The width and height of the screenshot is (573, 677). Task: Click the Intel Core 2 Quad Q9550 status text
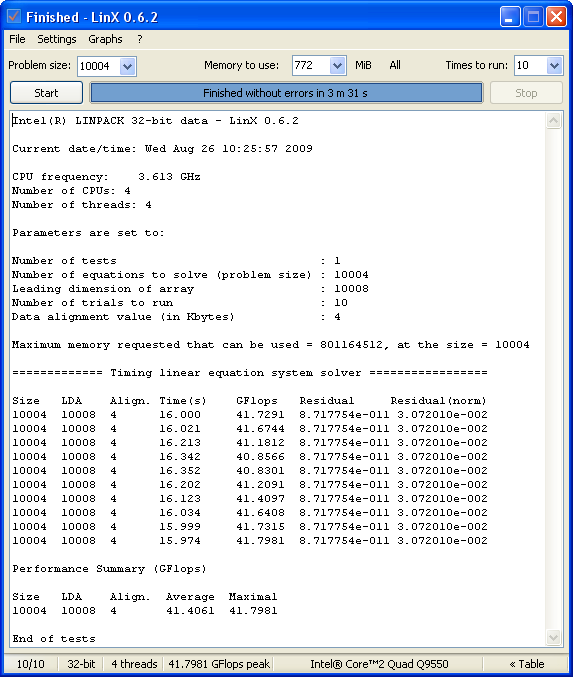point(379,664)
